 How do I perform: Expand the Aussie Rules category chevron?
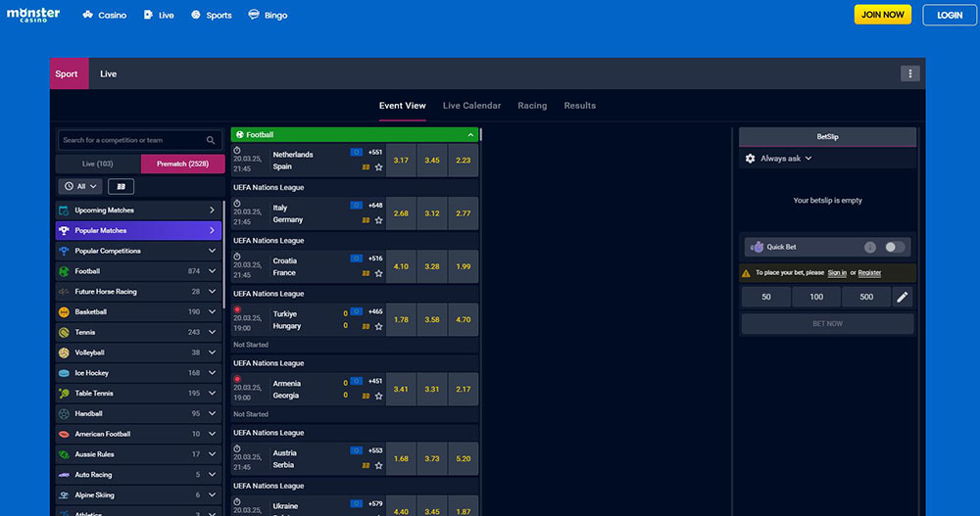tap(212, 454)
